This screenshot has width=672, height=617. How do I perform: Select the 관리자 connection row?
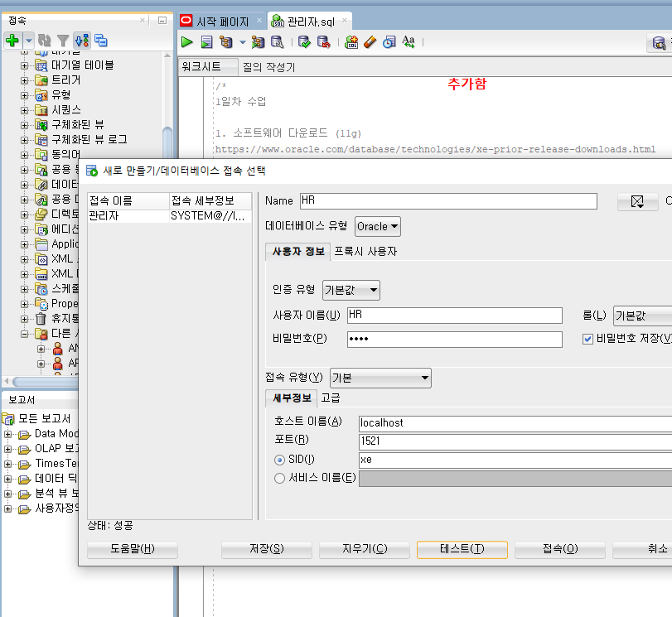(x=169, y=216)
